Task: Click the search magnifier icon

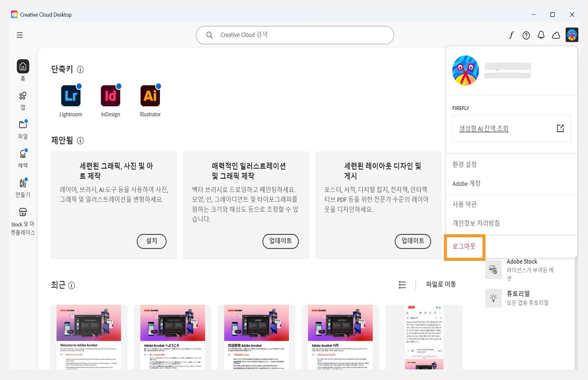Action: [x=209, y=35]
